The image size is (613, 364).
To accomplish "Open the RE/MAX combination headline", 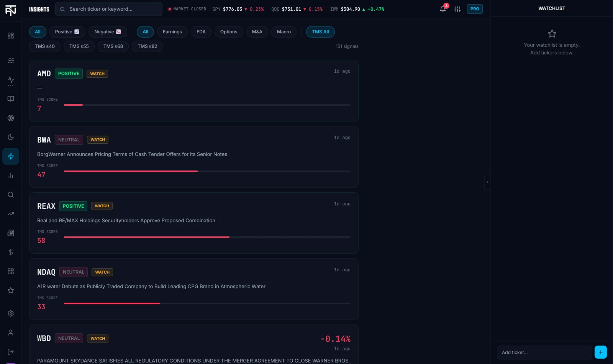I will pos(126,221).
